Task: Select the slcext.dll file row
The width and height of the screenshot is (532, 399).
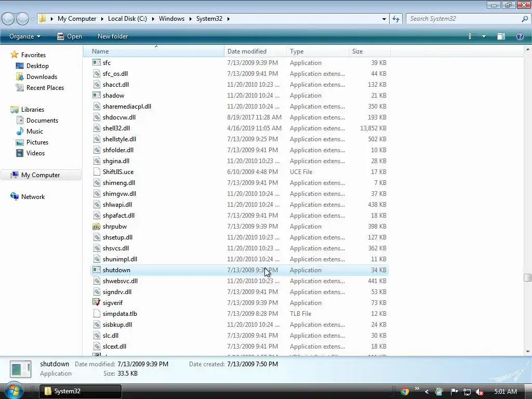Action: (239, 347)
